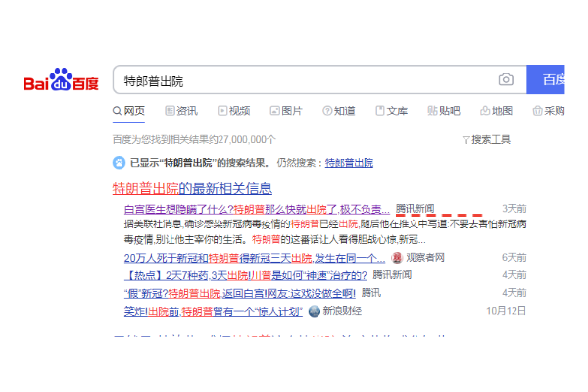Open the 【热点】2天7种药 news link

coord(246,275)
